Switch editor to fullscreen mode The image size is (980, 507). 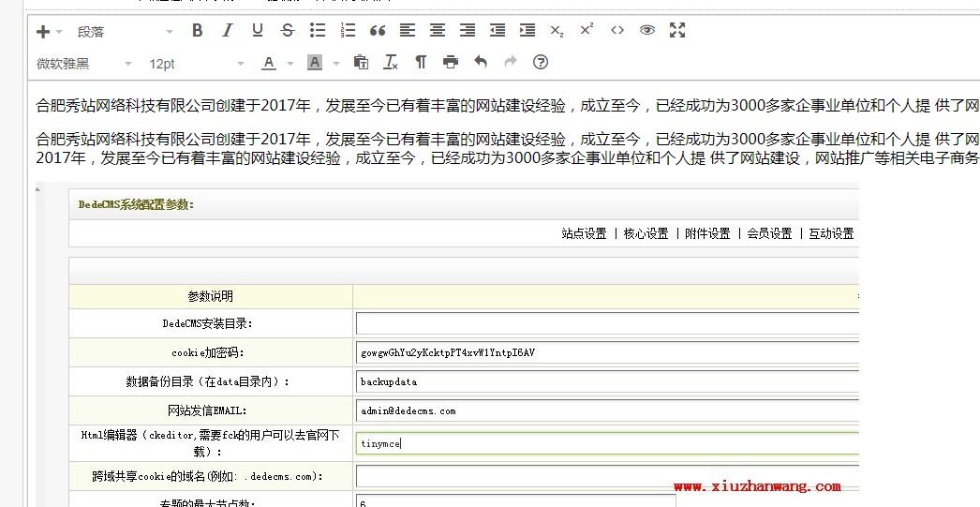[677, 31]
